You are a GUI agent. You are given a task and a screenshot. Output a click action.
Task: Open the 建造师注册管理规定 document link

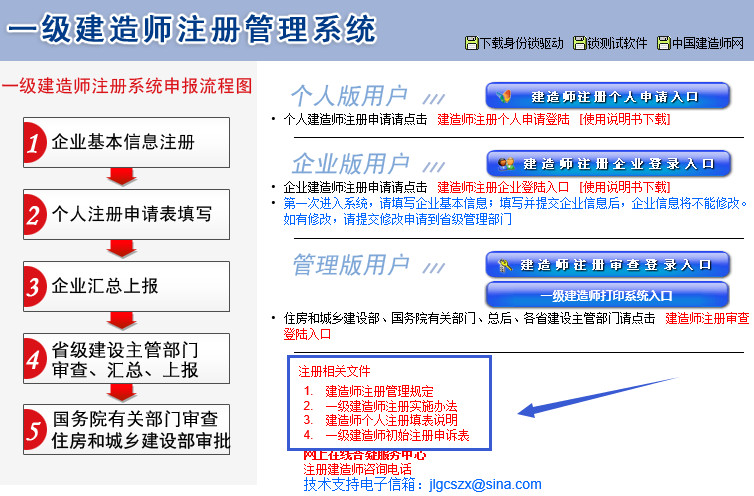[x=379, y=391]
